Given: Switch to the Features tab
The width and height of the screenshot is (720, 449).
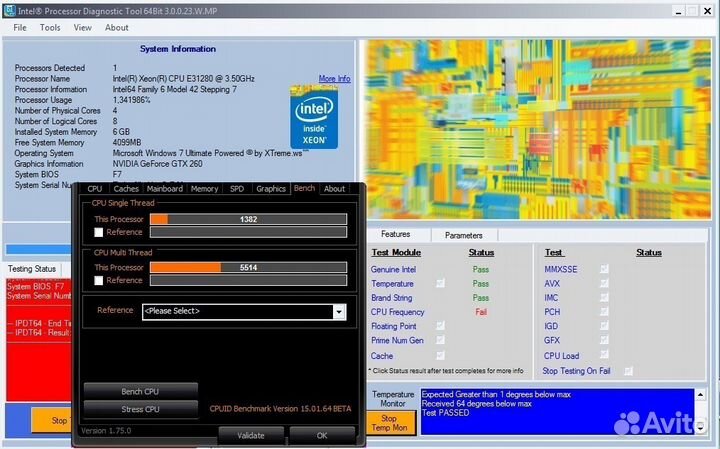Looking at the screenshot, I should tap(396, 234).
